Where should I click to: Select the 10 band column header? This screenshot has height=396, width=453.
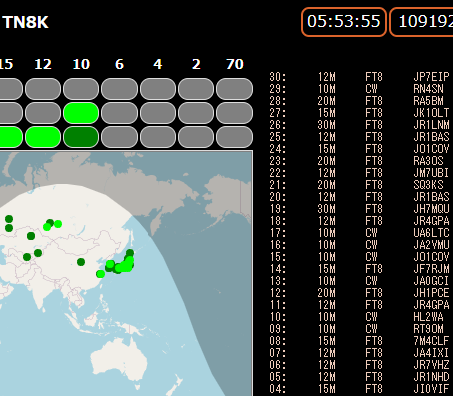pyautogui.click(x=81, y=64)
